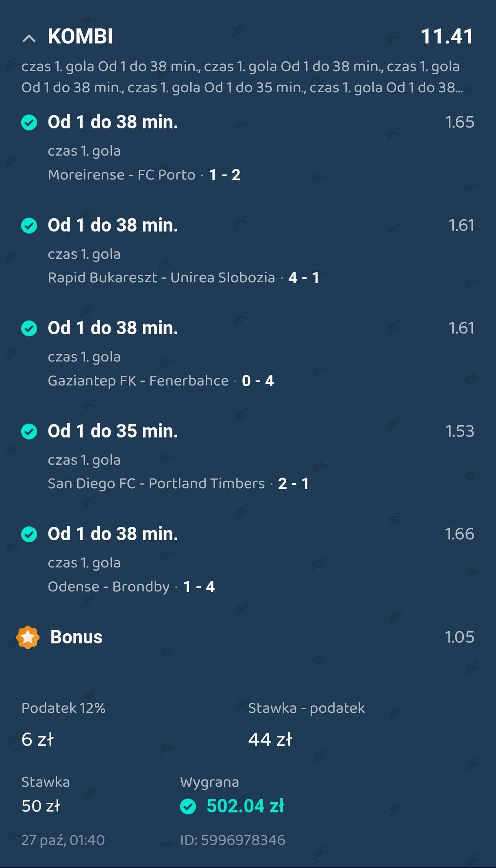Viewport: 496px width, 868px height.
Task: Click green checkmark for Odense - Brondby selection
Action: coord(29,534)
